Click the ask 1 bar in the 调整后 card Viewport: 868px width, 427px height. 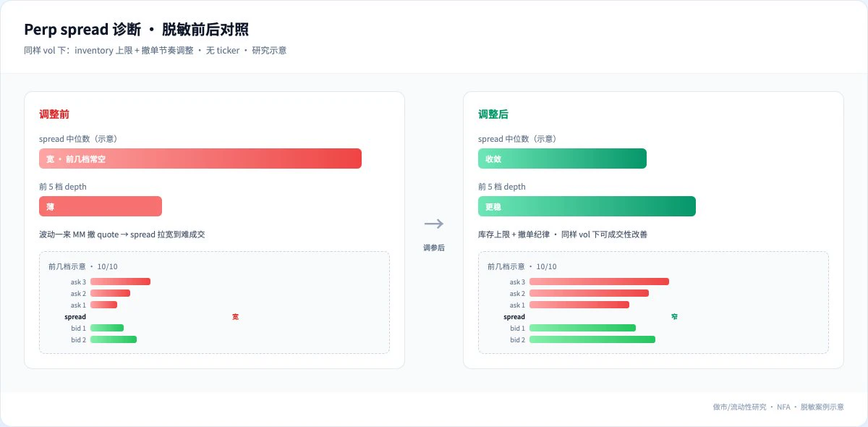[x=579, y=305]
